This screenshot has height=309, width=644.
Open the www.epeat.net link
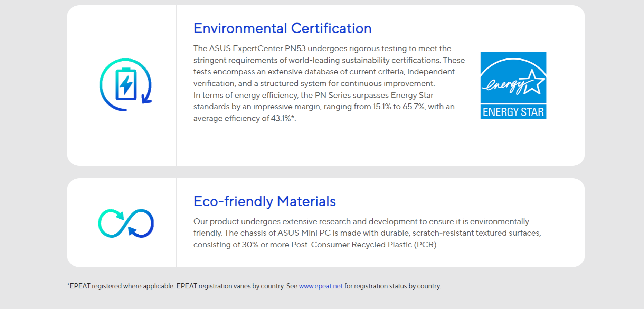321,286
